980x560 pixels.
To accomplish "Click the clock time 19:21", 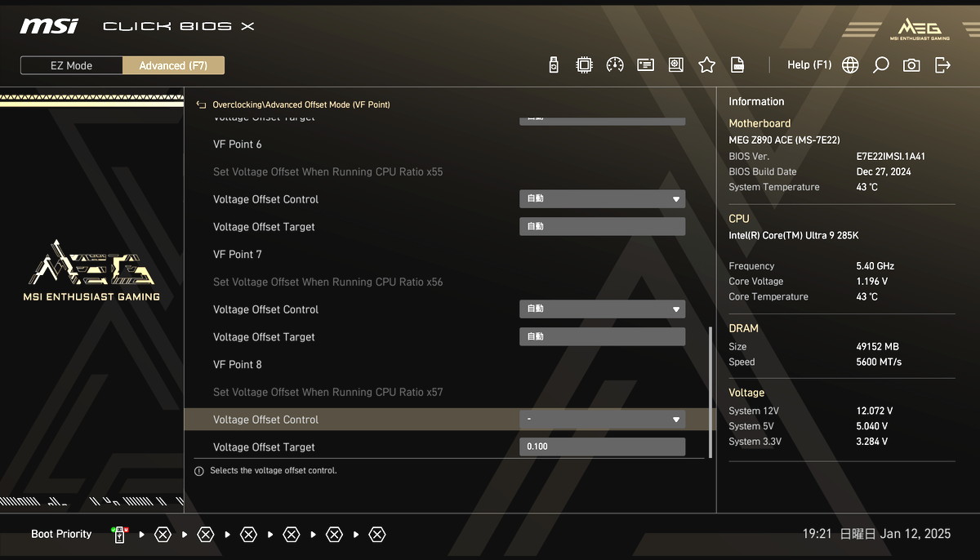I will (817, 534).
